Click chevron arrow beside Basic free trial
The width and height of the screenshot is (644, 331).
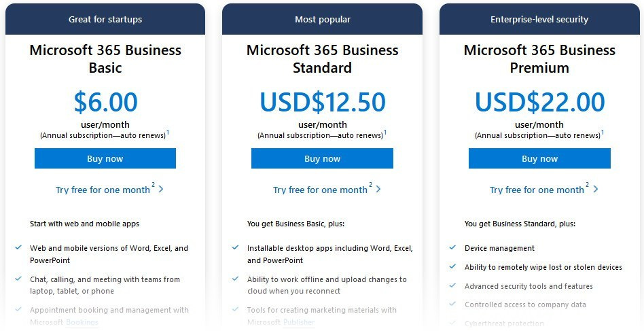pyautogui.click(x=161, y=189)
